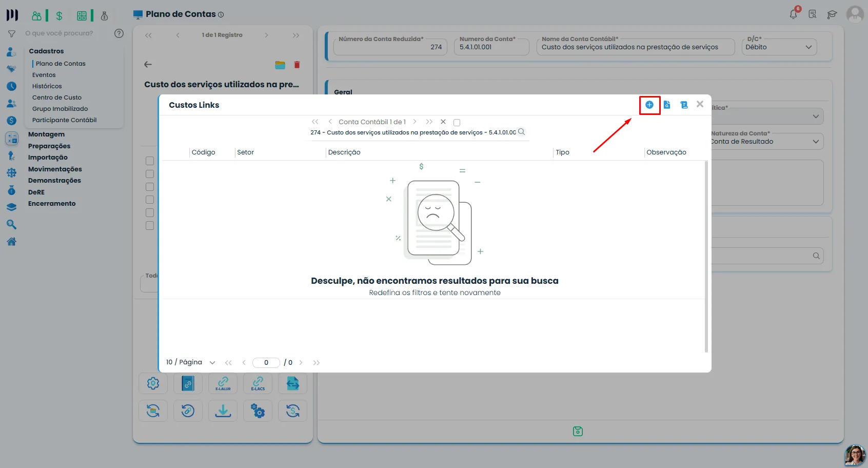
Task: Go to first results page in dialog footer
Action: (x=228, y=363)
